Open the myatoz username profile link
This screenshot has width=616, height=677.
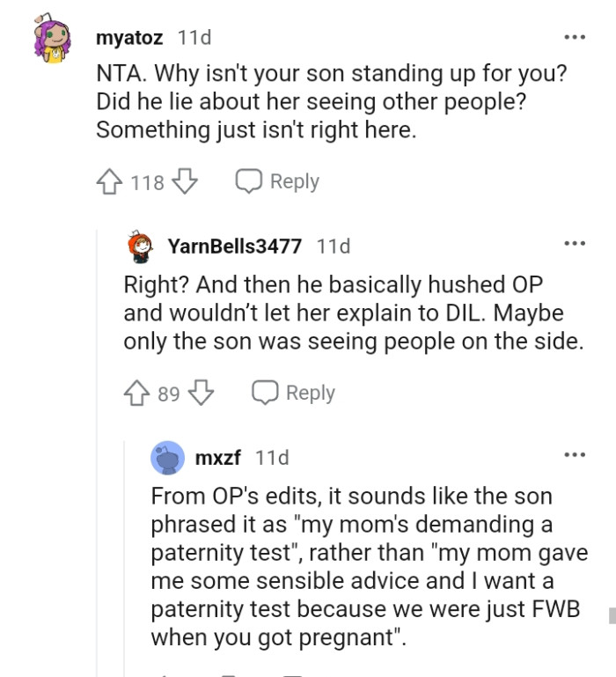click(131, 38)
